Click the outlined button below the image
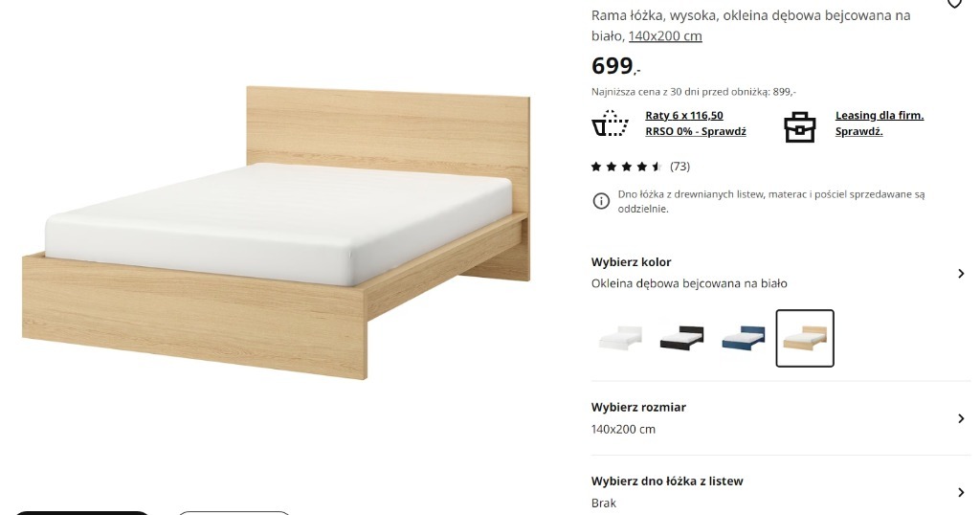This screenshot has width=980, height=515. coord(234,512)
